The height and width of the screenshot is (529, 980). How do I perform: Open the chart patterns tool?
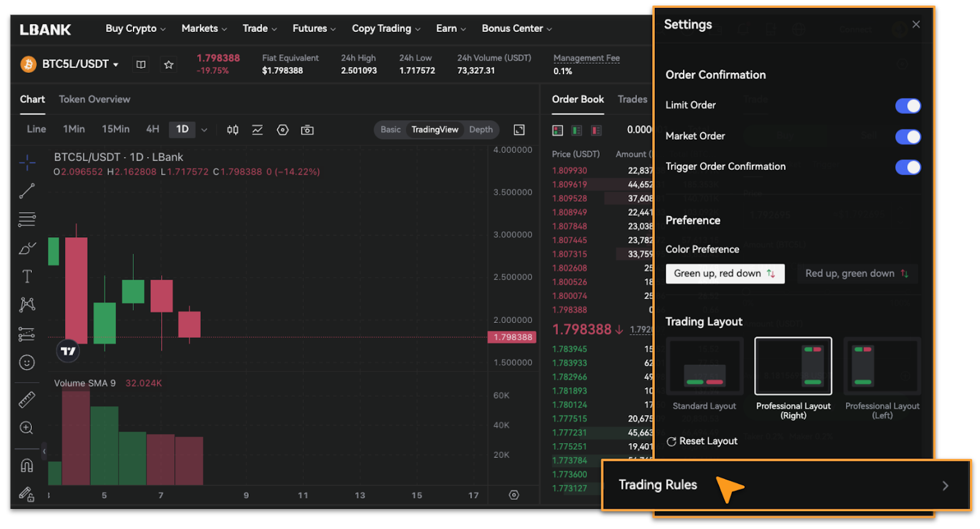point(27,305)
